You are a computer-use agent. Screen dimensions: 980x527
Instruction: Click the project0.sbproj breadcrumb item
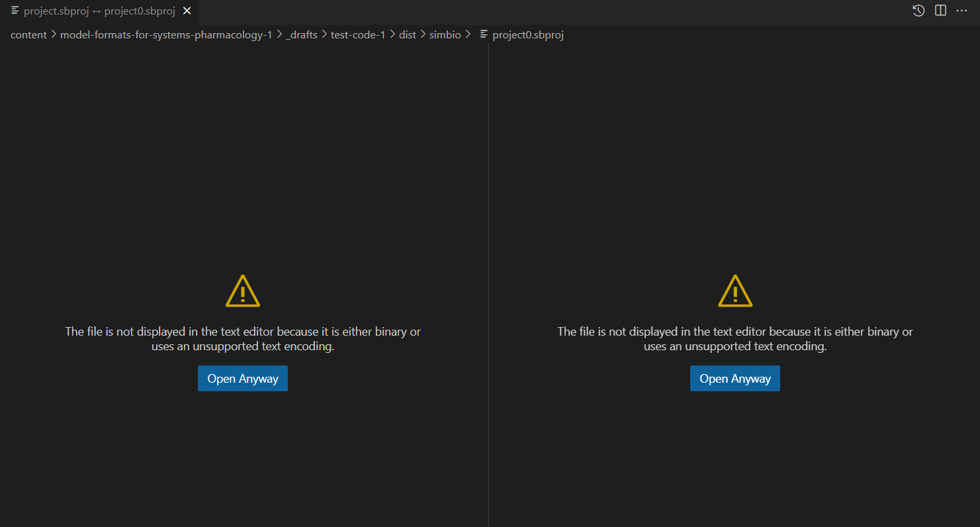[x=527, y=35]
